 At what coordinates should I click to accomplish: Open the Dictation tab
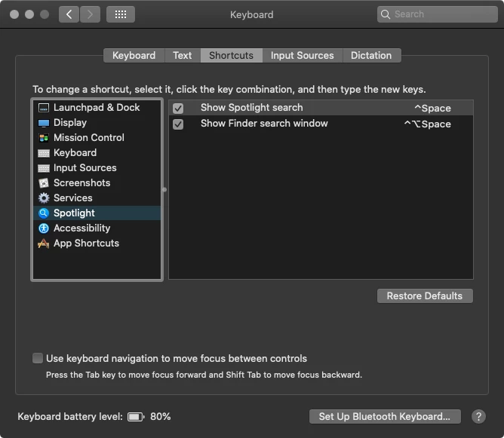(371, 56)
